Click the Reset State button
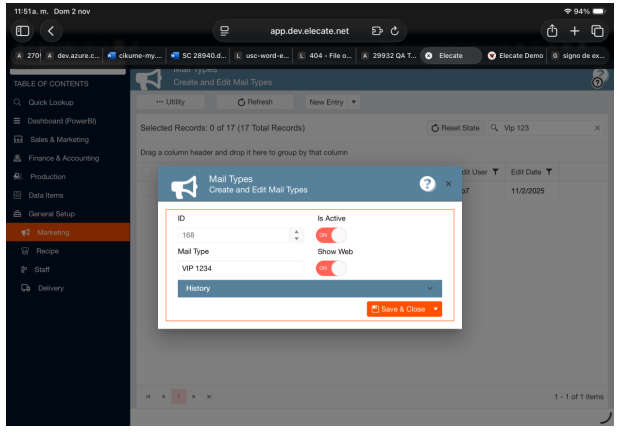 [455, 128]
